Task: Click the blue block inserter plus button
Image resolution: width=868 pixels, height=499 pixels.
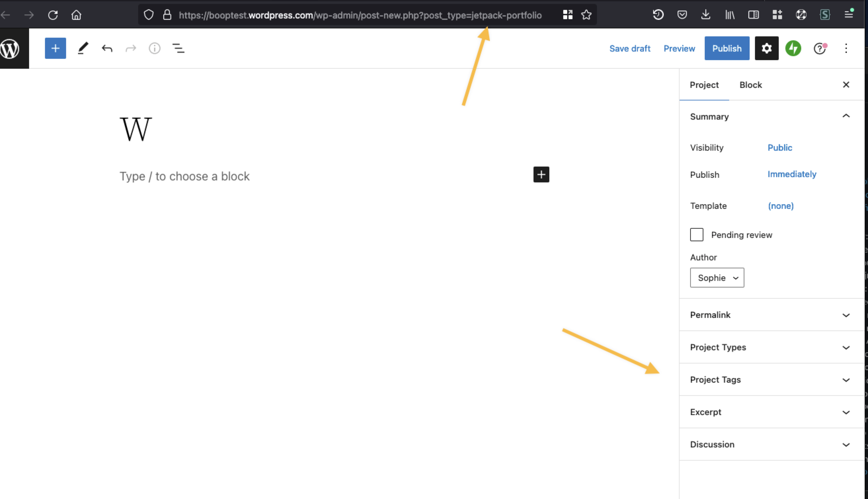Action: pos(55,48)
